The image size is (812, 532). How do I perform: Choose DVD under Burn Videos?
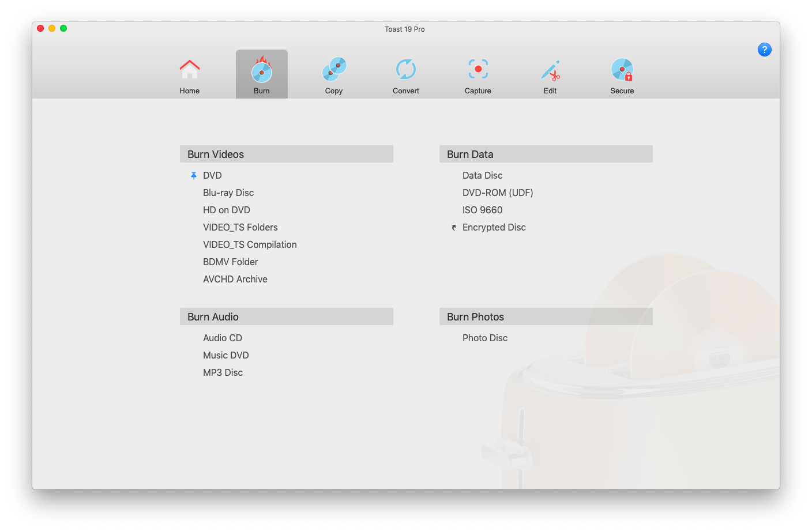pos(212,175)
